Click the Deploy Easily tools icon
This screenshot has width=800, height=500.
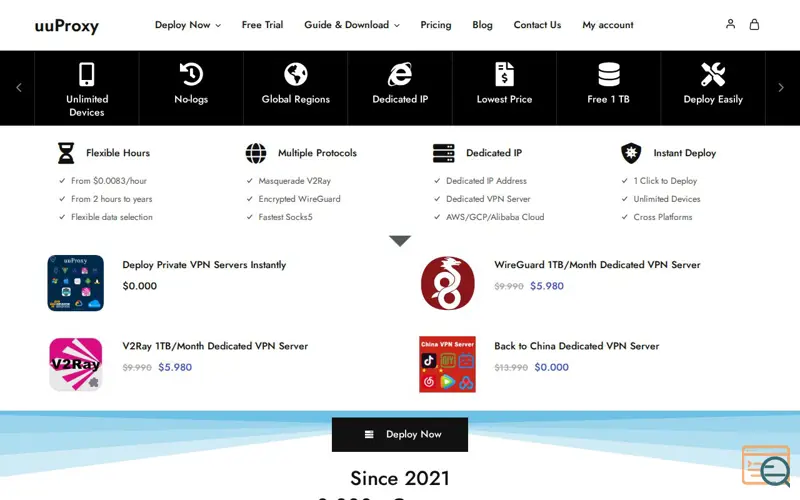(x=713, y=74)
